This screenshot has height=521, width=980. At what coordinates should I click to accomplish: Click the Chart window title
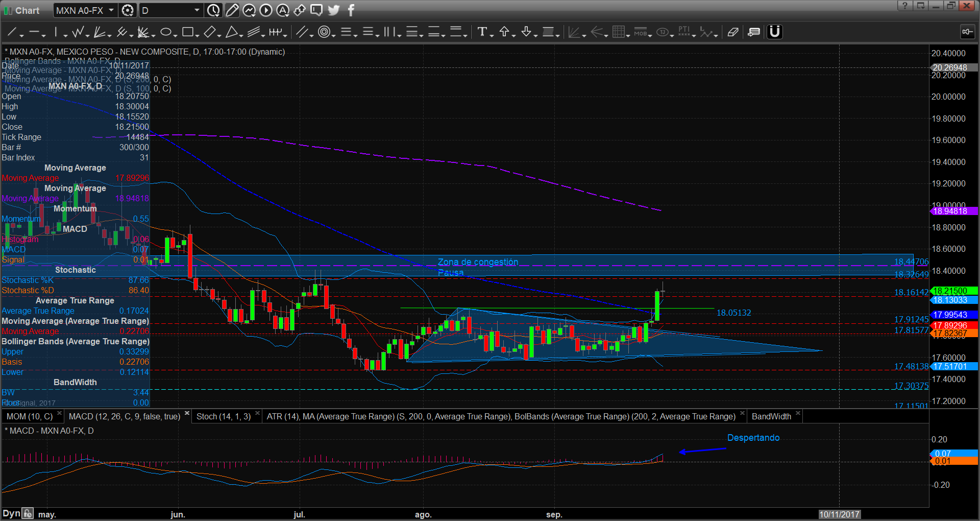pyautogui.click(x=27, y=10)
